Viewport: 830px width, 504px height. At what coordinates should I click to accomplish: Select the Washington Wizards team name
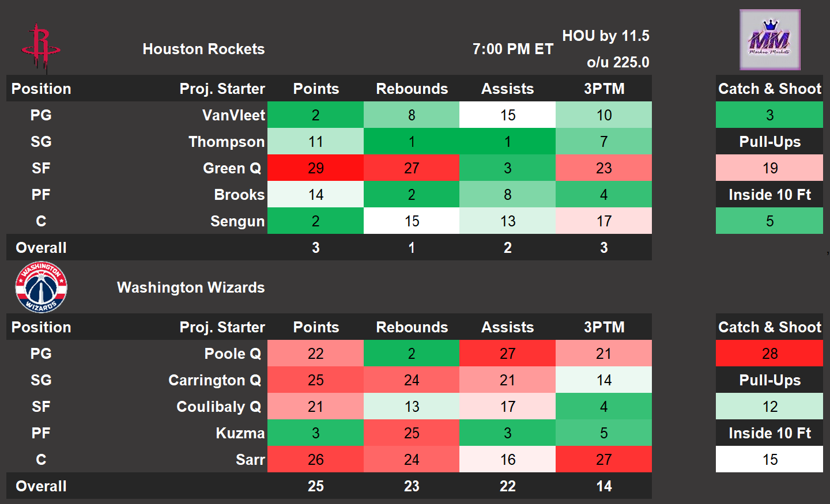point(191,287)
